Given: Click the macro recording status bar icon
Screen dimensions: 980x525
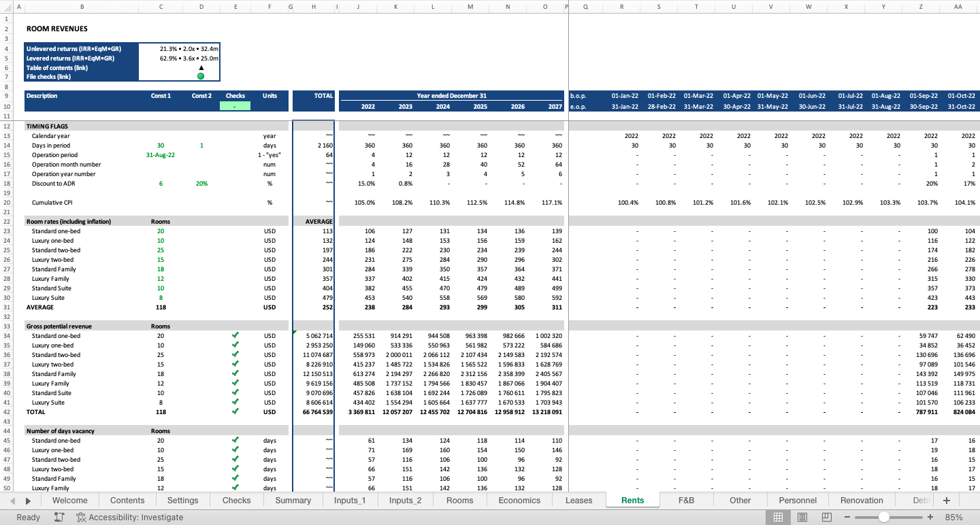Looking at the screenshot, I should (x=59, y=518).
